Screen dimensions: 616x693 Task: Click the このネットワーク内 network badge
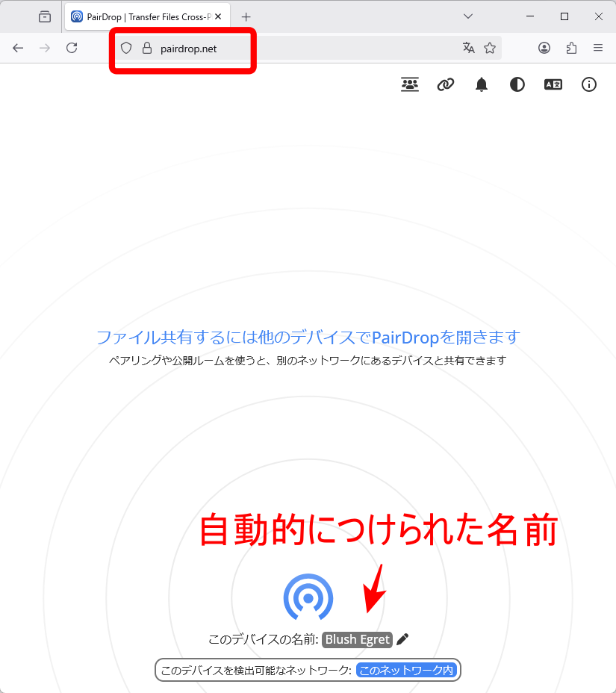[x=406, y=670]
